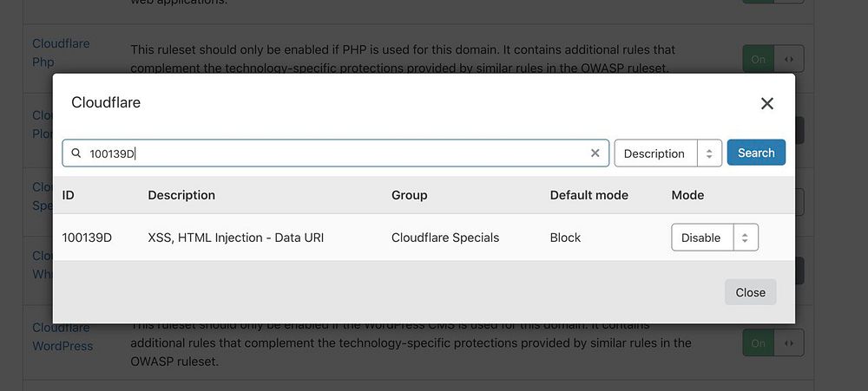Click the Default mode column header

point(589,195)
